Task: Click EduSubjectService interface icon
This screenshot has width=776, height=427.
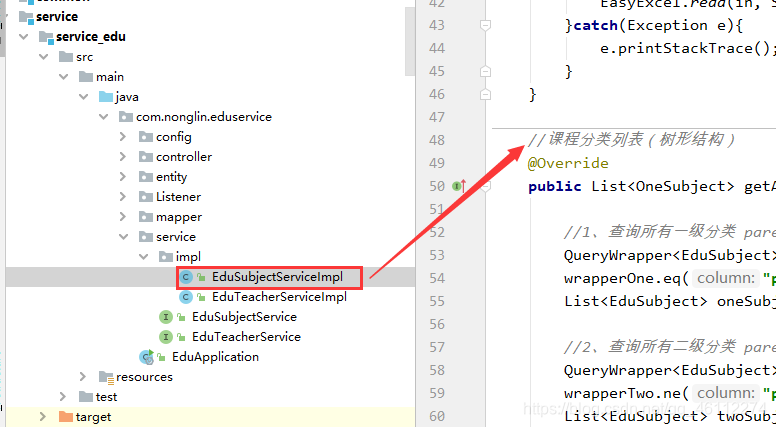Action: (x=166, y=317)
